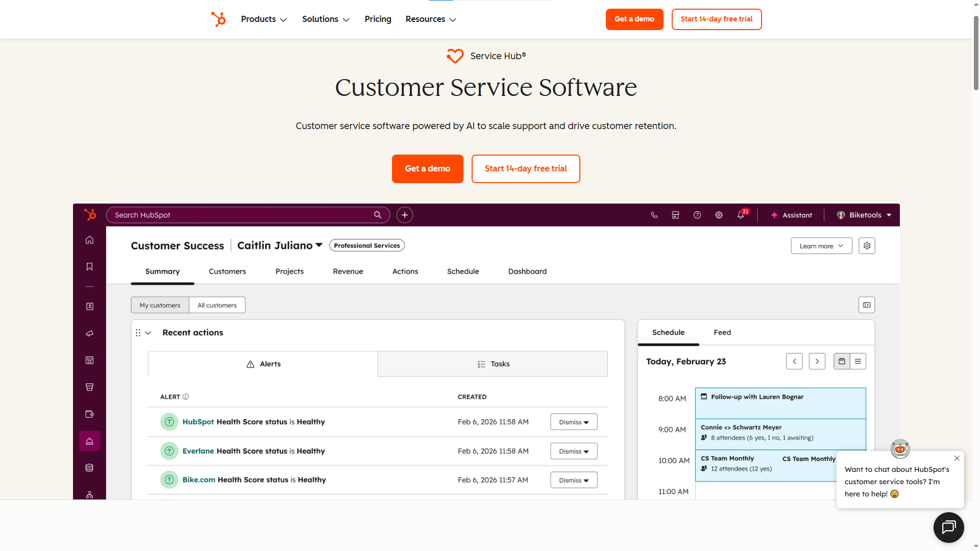Click the Pricing link in the header
Image resolution: width=980 pixels, height=551 pixels.
point(378,19)
